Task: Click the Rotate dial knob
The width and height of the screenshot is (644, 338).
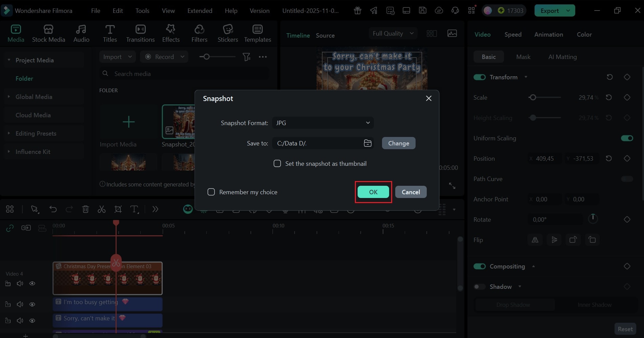Action: [x=593, y=219]
